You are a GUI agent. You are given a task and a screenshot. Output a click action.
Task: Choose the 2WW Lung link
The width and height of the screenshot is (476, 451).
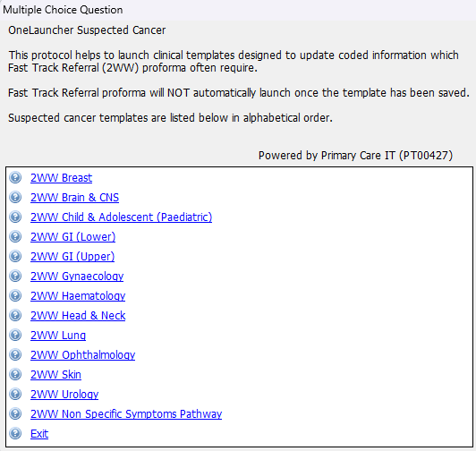(x=58, y=336)
